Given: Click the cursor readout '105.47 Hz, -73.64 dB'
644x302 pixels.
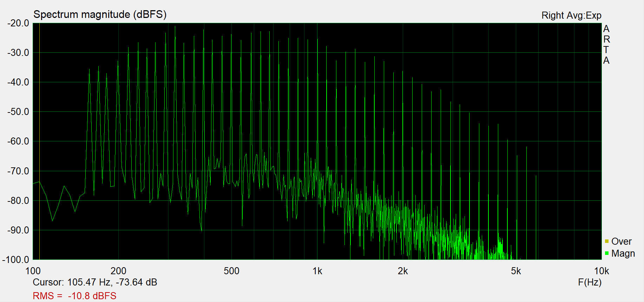Looking at the screenshot, I should tap(112, 282).
